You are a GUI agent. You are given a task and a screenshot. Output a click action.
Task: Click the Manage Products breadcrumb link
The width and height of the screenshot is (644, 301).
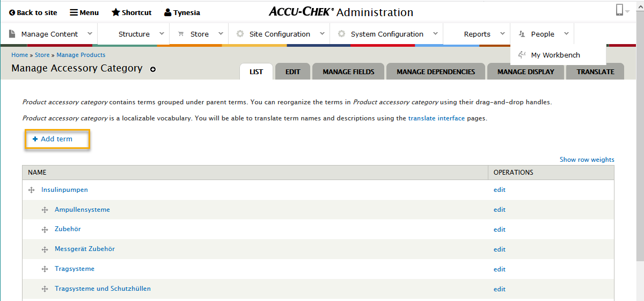(81, 55)
